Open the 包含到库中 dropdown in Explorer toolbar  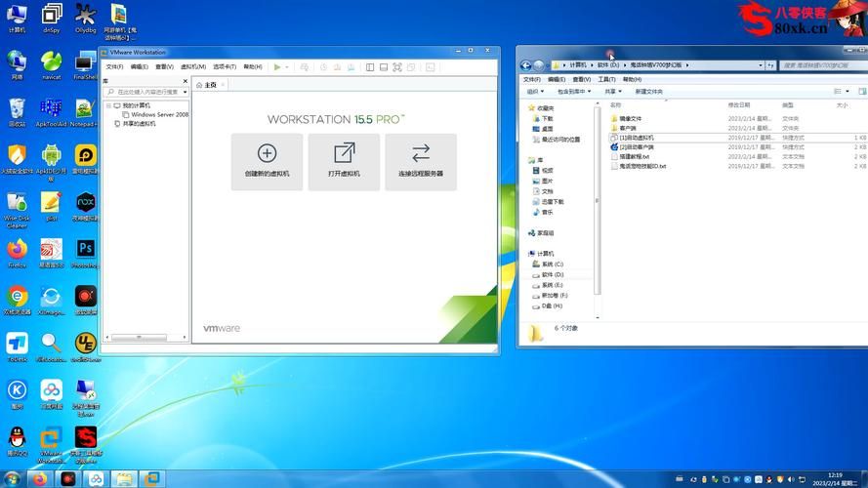pyautogui.click(x=574, y=92)
